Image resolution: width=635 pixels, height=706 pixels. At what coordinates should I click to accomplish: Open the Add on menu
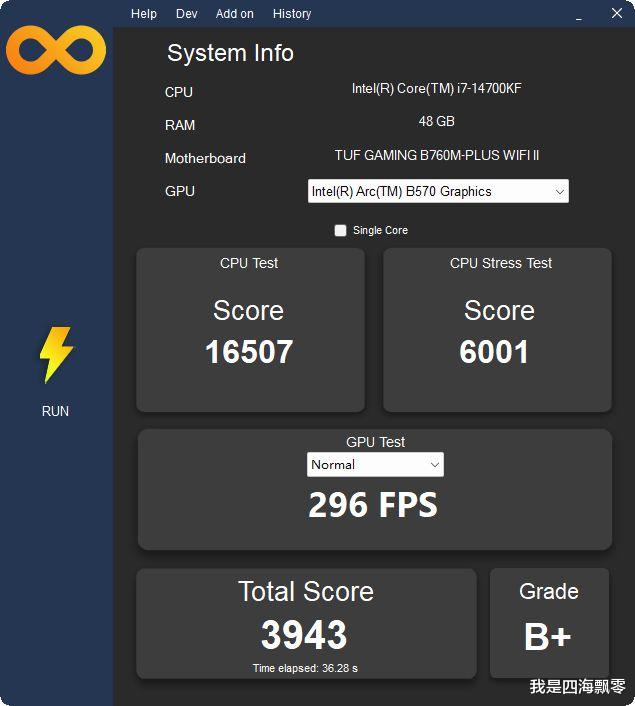pyautogui.click(x=235, y=14)
